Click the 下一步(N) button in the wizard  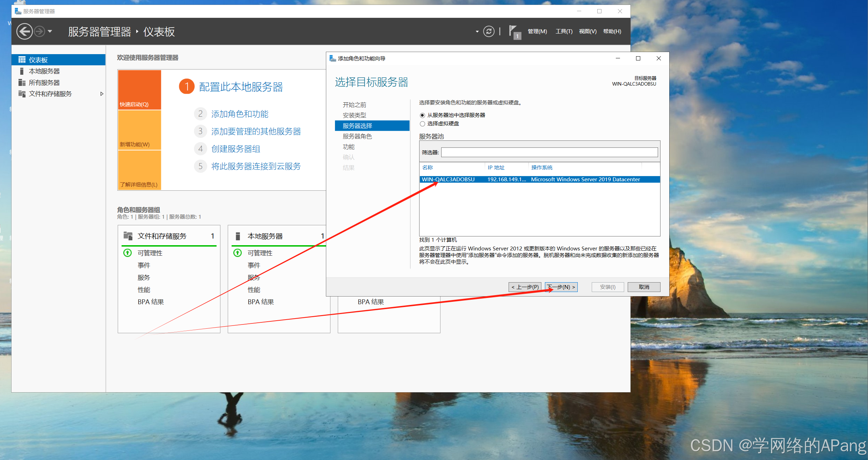click(x=561, y=287)
